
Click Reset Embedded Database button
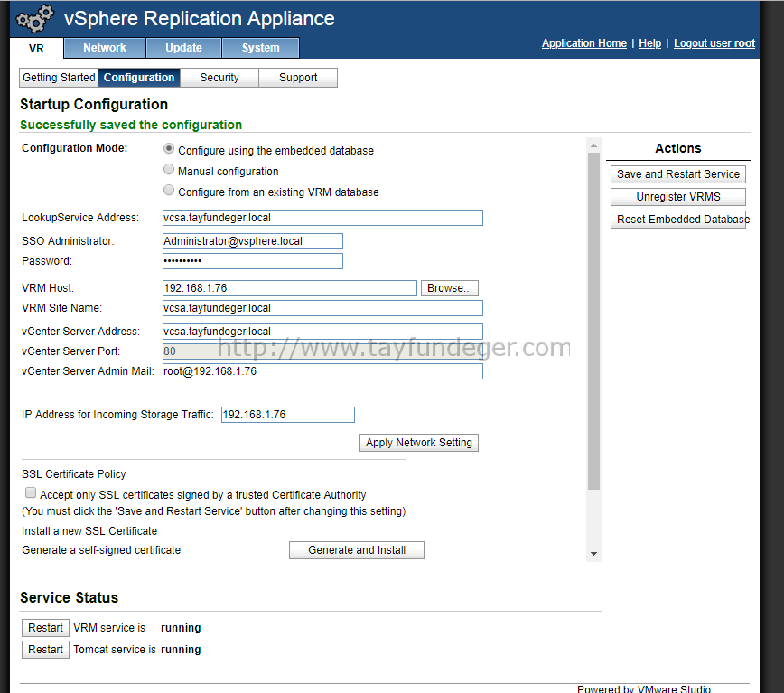678,219
